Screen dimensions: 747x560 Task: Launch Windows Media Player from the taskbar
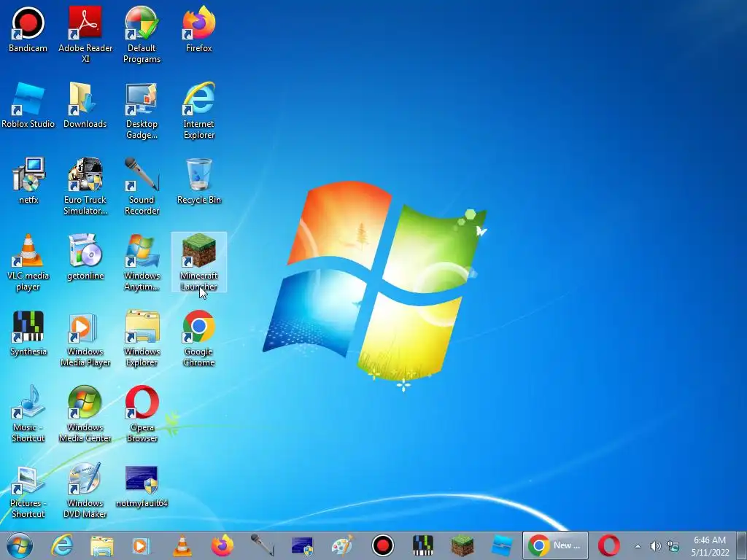pos(141,545)
